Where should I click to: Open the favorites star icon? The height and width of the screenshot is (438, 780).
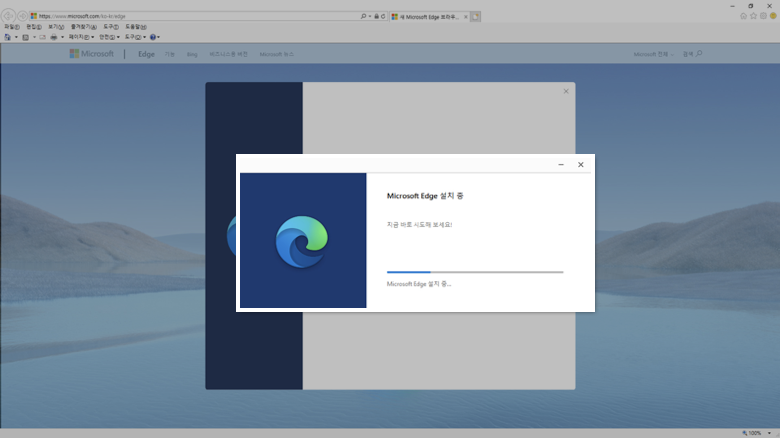tap(753, 15)
